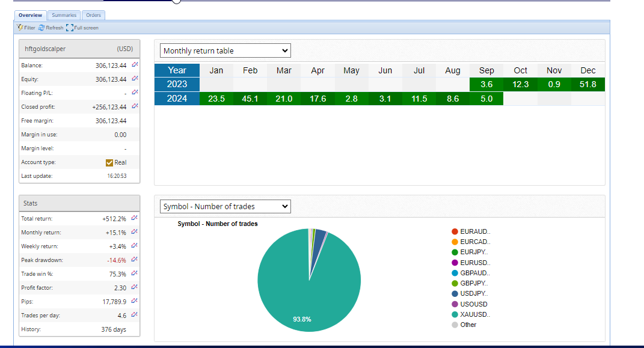Click the December 2023 return cell 51.8
This screenshot has height=348, width=644.
pos(587,84)
